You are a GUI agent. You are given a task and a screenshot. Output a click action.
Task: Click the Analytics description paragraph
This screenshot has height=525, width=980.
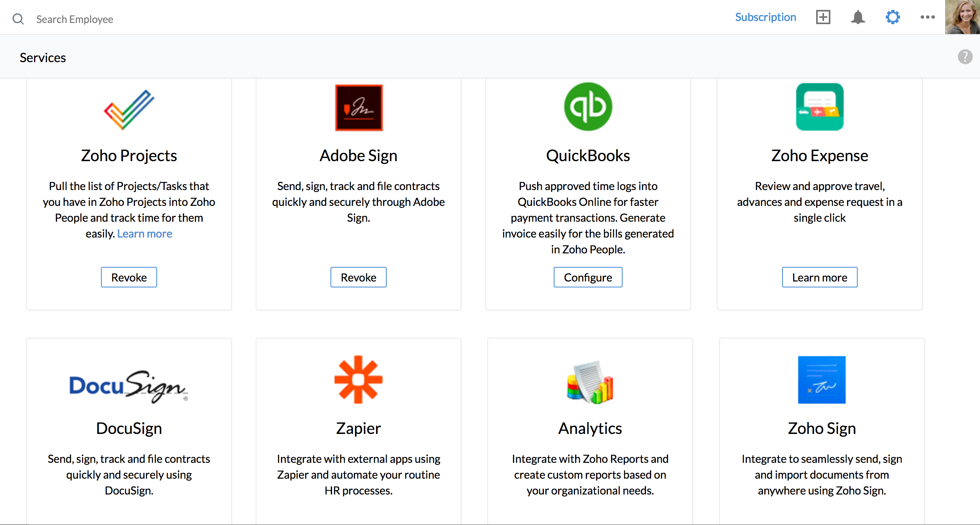(590, 475)
